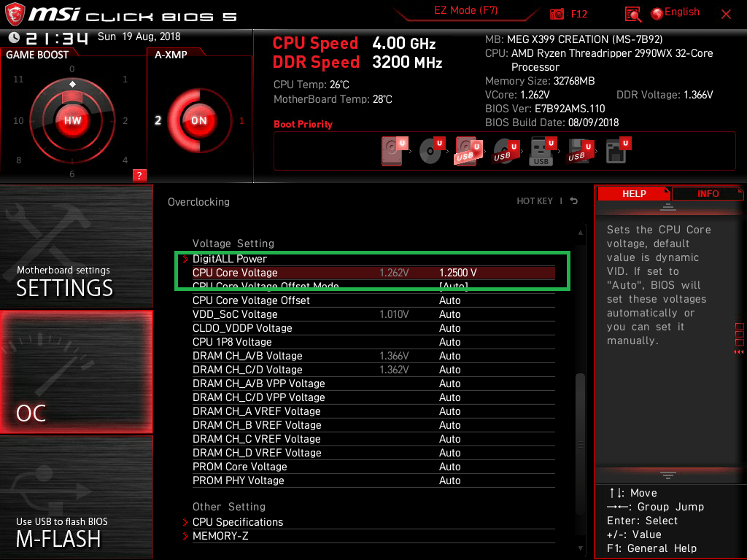Switch to EZ Mode (F7)

[x=465, y=10]
